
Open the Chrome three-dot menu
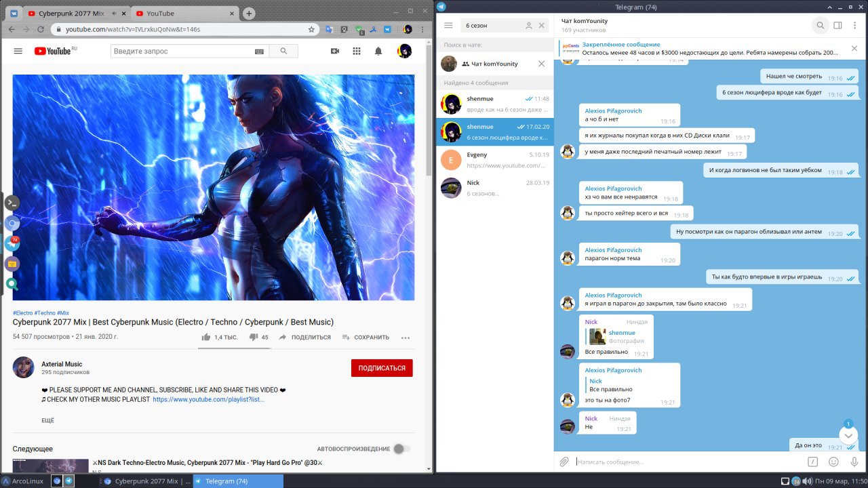tap(423, 29)
